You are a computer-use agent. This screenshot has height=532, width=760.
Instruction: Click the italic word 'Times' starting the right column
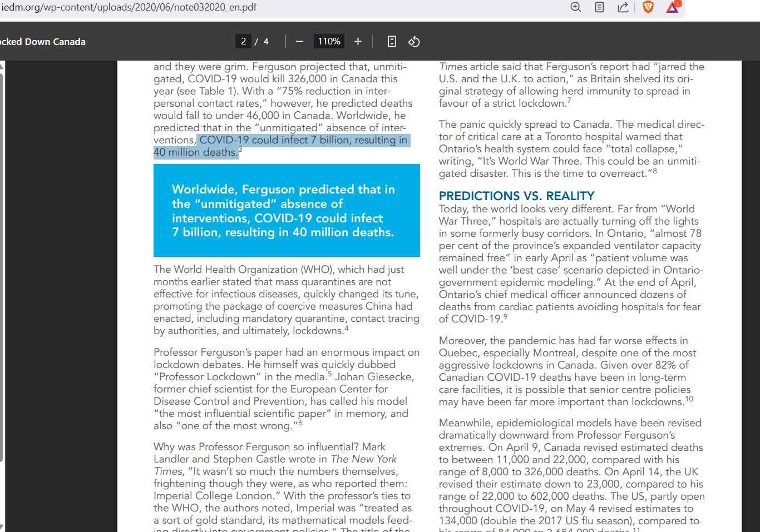click(453, 67)
